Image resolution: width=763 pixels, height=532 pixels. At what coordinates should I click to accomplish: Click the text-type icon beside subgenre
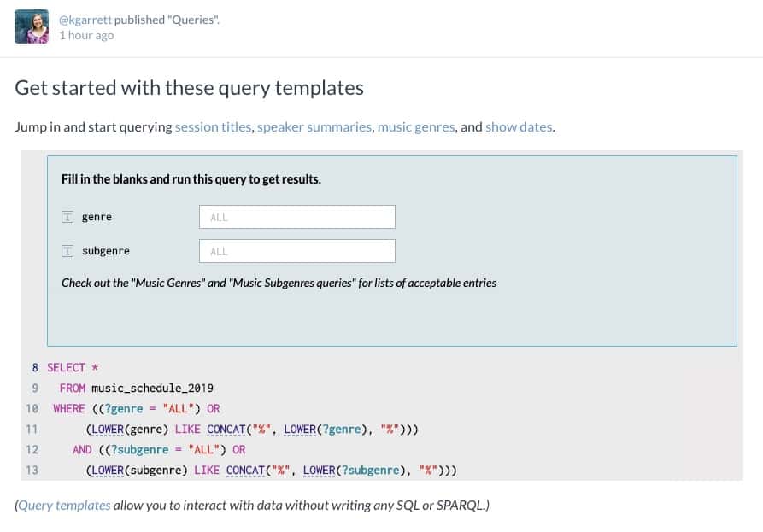(67, 251)
